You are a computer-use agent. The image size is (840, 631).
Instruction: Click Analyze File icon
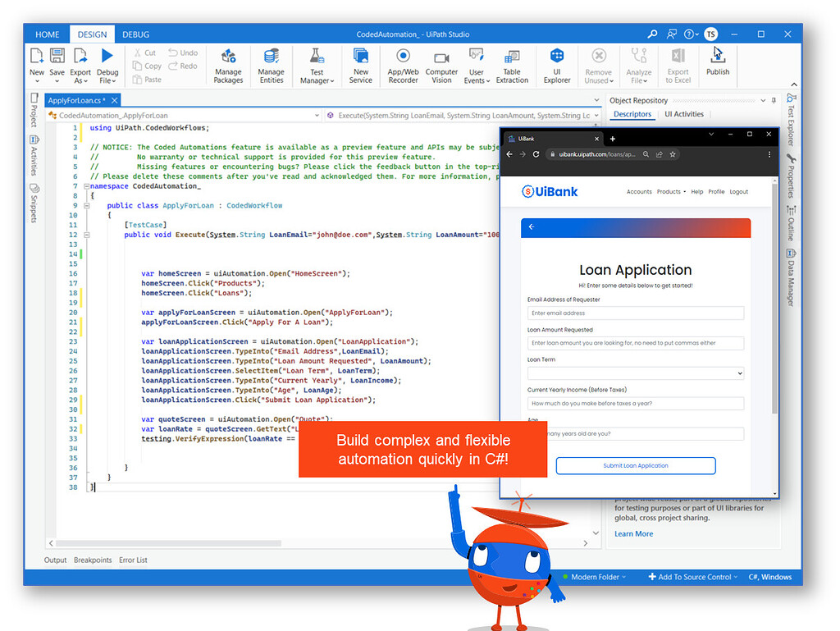[638, 56]
